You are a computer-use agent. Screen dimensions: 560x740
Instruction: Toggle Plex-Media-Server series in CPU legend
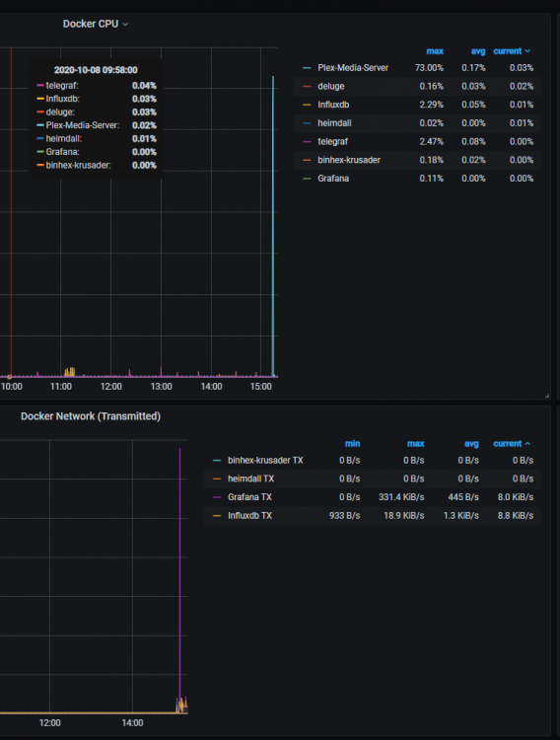353,67
